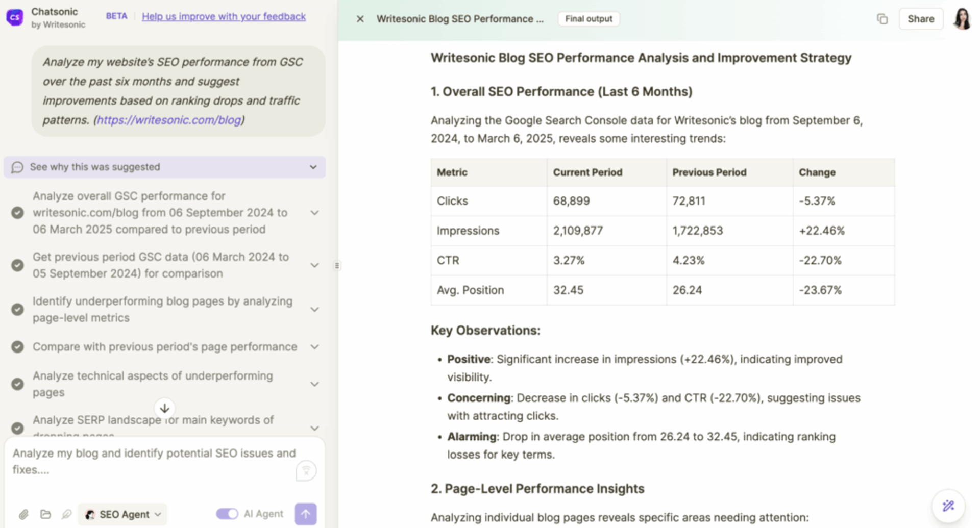Viewport: 980px width, 528px height.
Task: Attach a file with the paperclip icon
Action: click(x=23, y=514)
